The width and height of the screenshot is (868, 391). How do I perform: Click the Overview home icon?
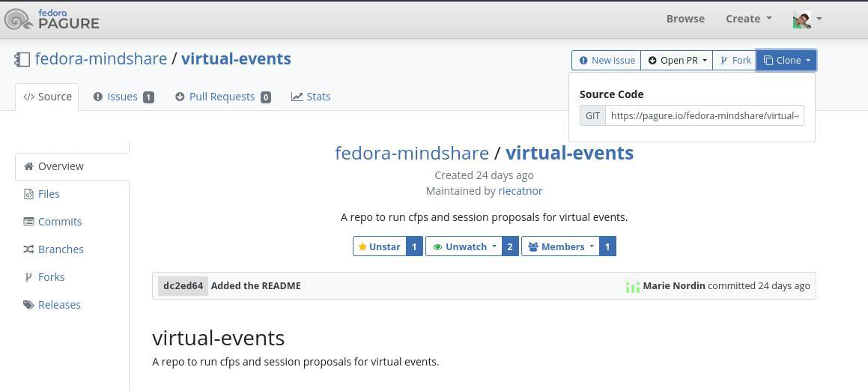point(28,166)
